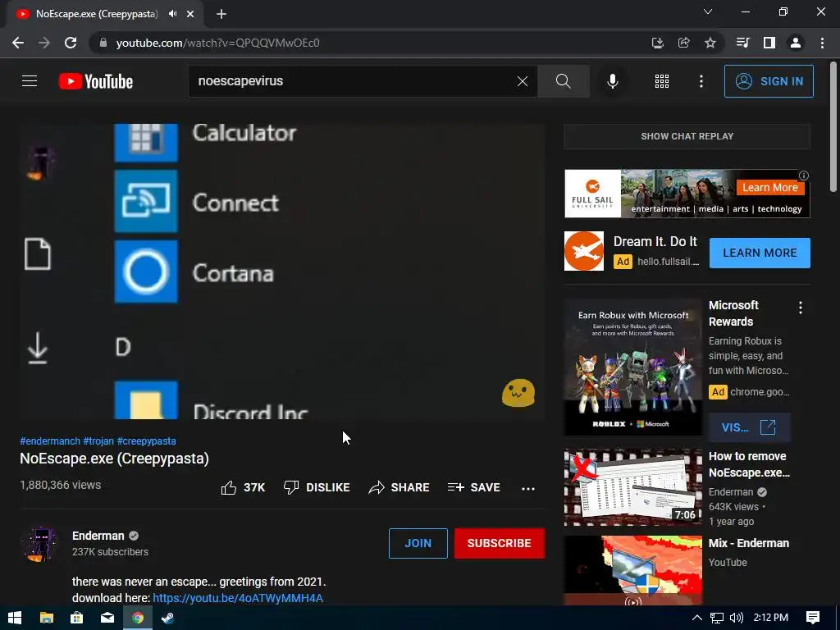Open How to remove NoEscape.exe title
840x630 pixels.
pos(749,464)
